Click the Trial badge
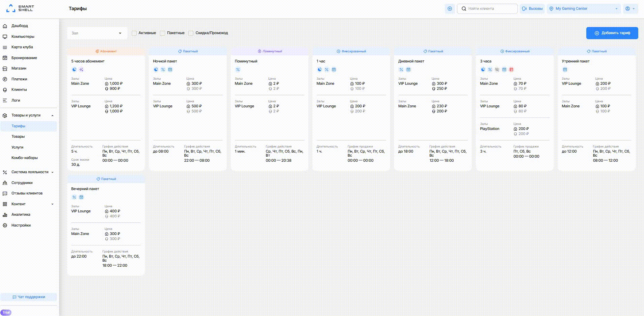The width and height of the screenshot is (644, 316). pos(6,312)
